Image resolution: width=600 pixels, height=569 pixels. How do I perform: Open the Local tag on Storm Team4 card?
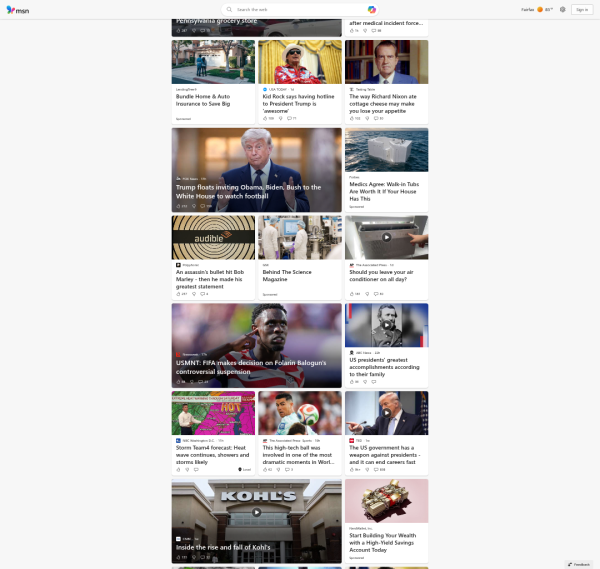tap(245, 470)
